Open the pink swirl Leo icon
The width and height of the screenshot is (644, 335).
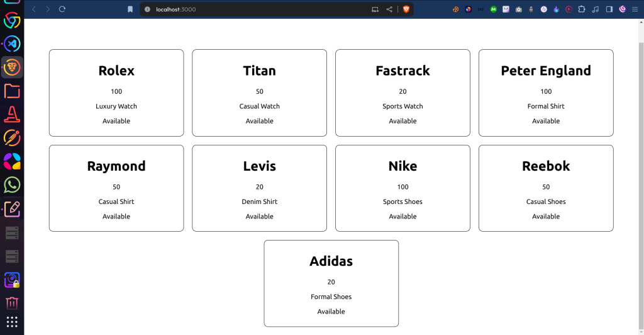[623, 9]
